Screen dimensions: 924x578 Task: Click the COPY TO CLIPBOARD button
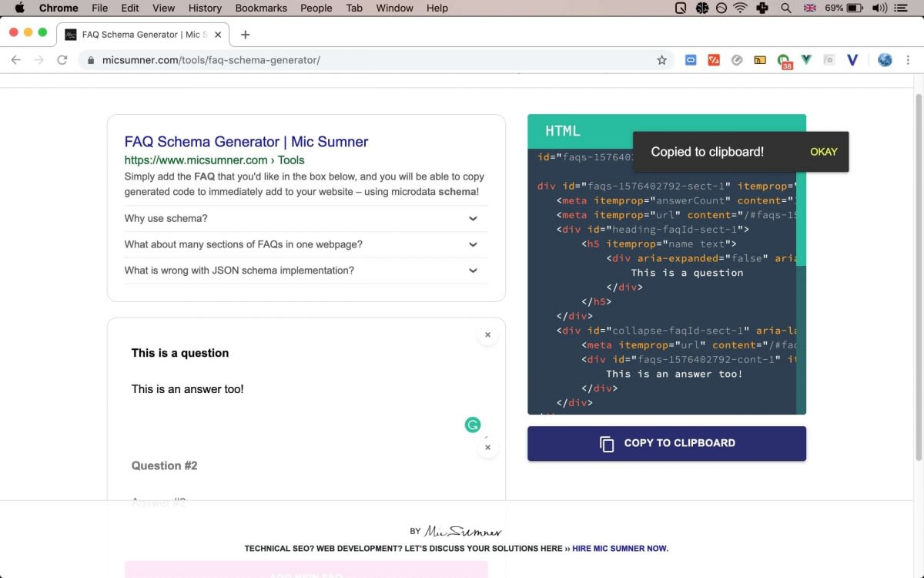pos(667,443)
